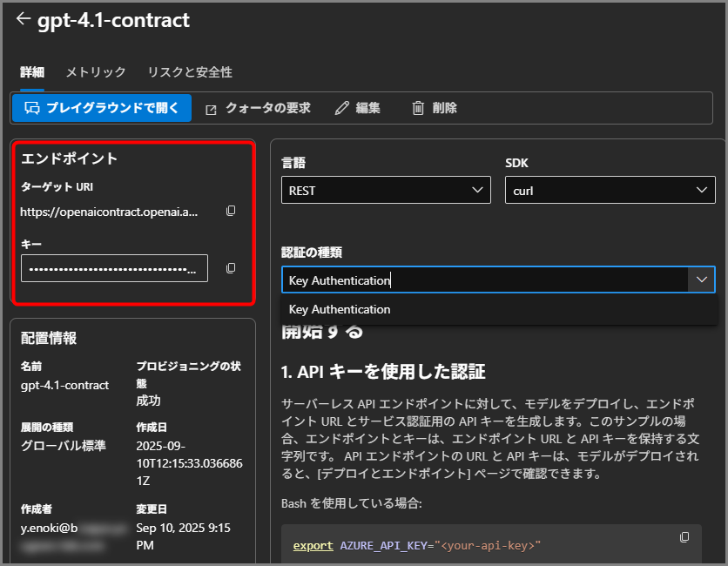728x566 pixels.
Task: Collapse the 認証の種類 dropdown chevron
Action: point(701,280)
